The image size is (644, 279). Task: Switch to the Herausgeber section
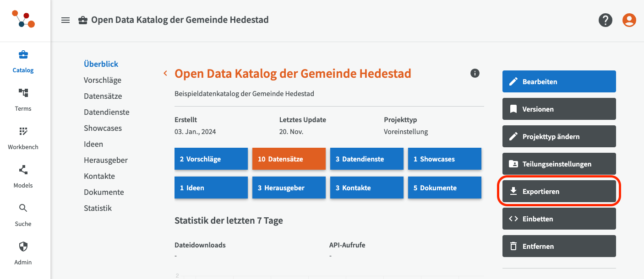105,160
